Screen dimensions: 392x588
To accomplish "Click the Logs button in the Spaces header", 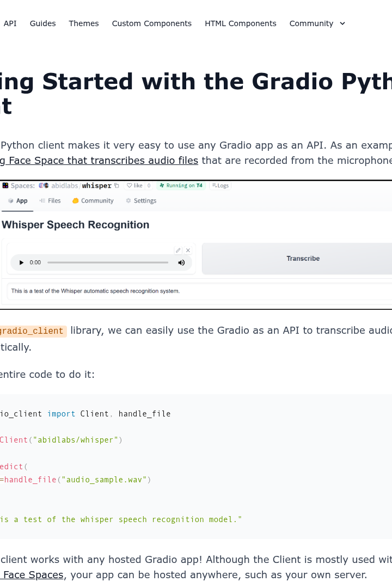I will pos(220,186).
